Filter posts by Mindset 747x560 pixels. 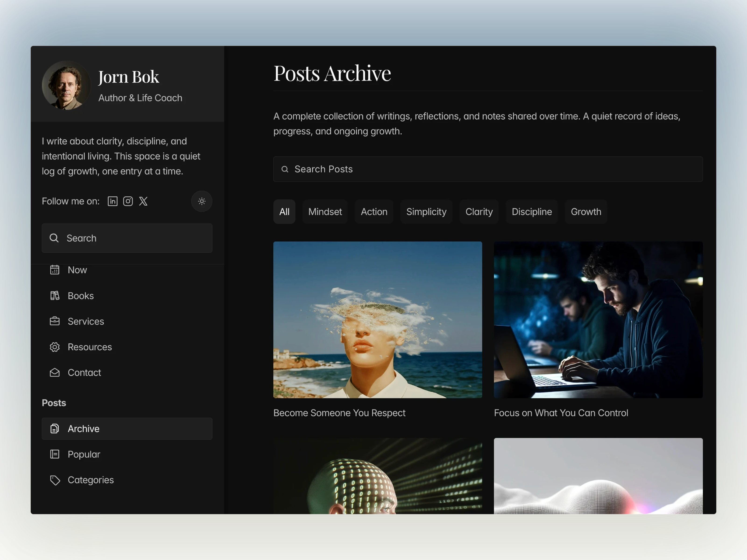point(325,212)
